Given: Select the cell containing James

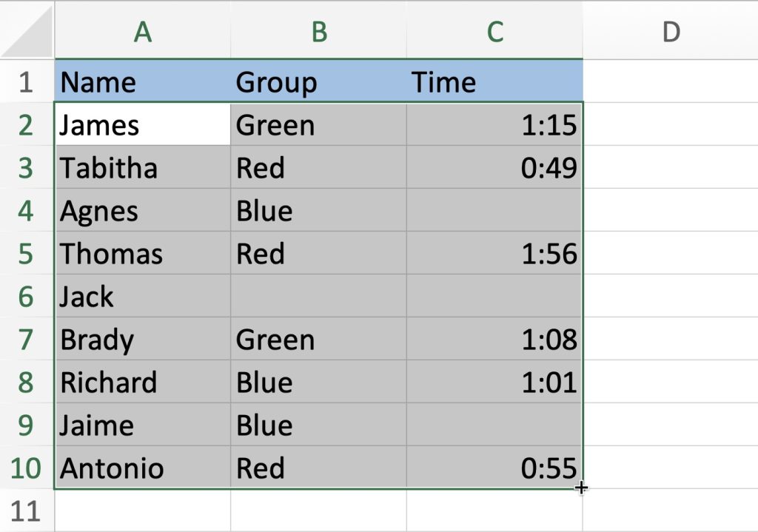Looking at the screenshot, I should (142, 125).
